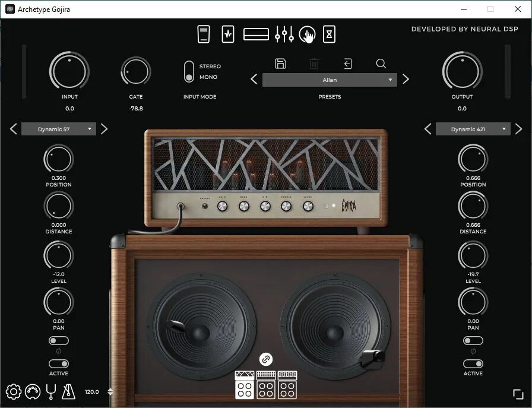Click the DEVELOPED BY NEURAL DSP text

465,29
